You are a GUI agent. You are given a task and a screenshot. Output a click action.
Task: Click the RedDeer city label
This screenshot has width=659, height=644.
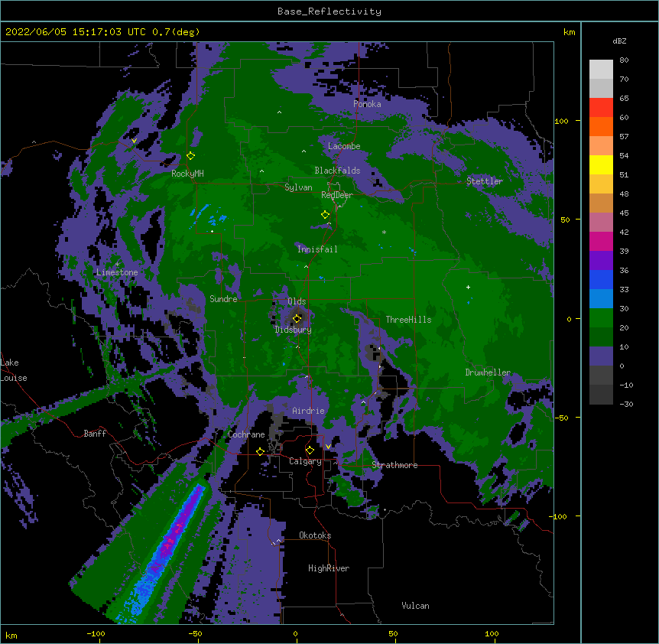pyautogui.click(x=336, y=195)
